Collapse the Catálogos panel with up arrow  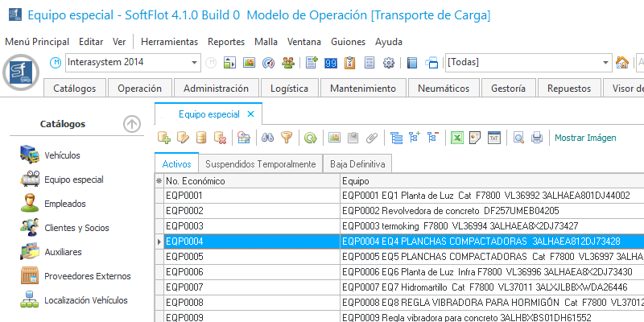132,124
